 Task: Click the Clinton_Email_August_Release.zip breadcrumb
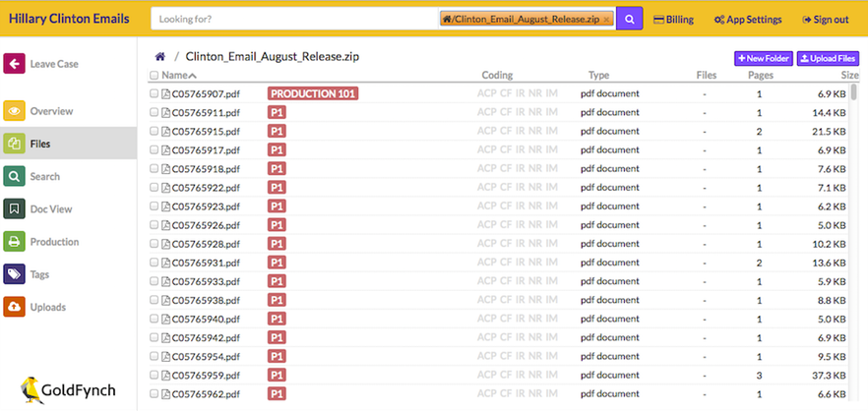(x=273, y=56)
